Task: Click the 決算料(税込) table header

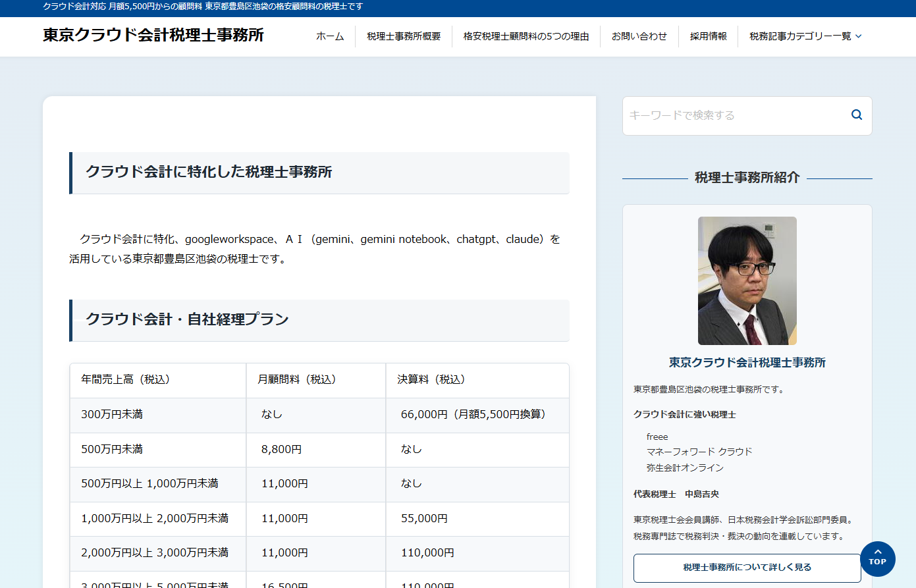Action: click(477, 380)
